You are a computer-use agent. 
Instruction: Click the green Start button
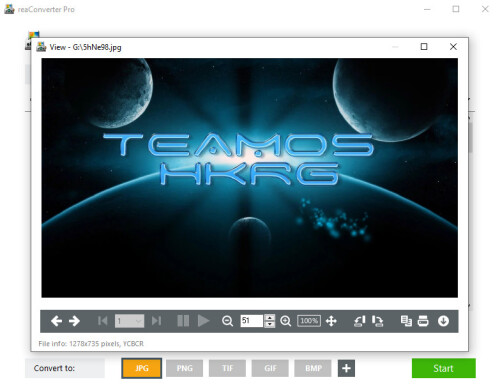(x=444, y=368)
